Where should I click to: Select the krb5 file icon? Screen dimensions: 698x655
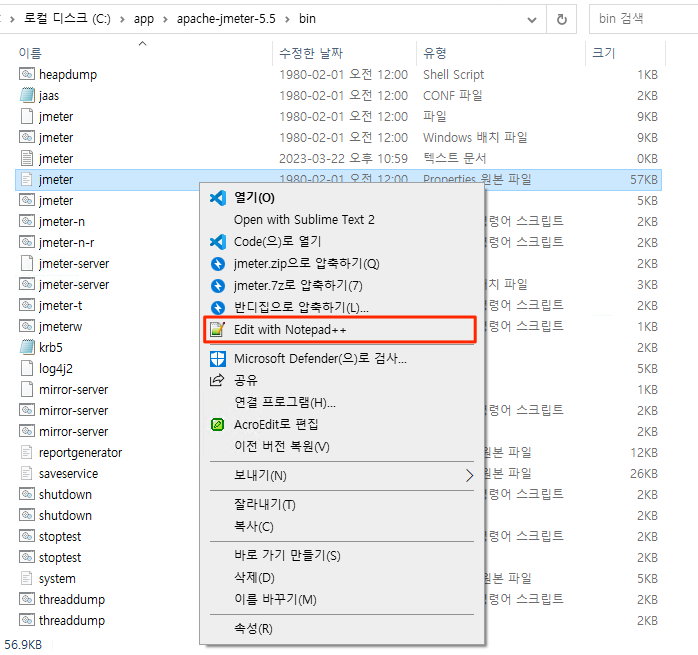(27, 347)
